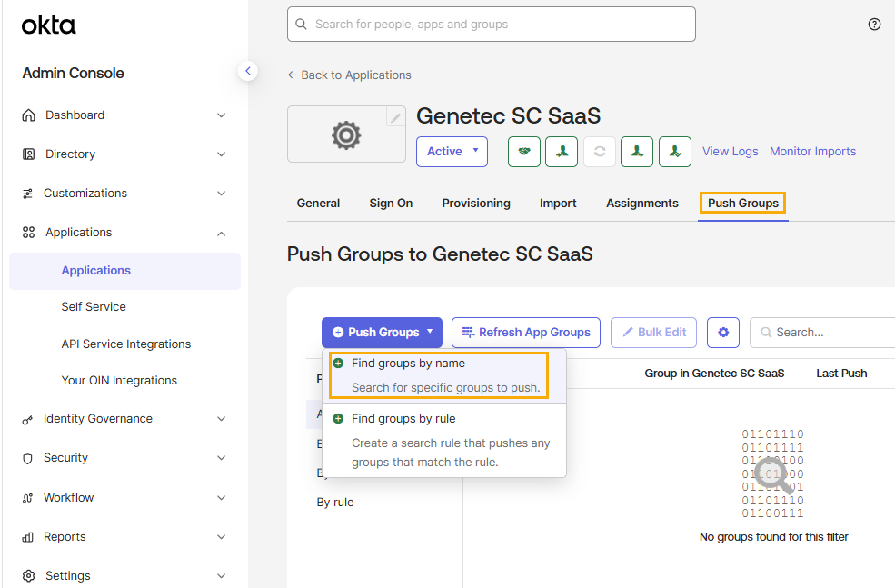The width and height of the screenshot is (895, 588).
Task: Open the help question-mark icon
Action: click(x=874, y=24)
